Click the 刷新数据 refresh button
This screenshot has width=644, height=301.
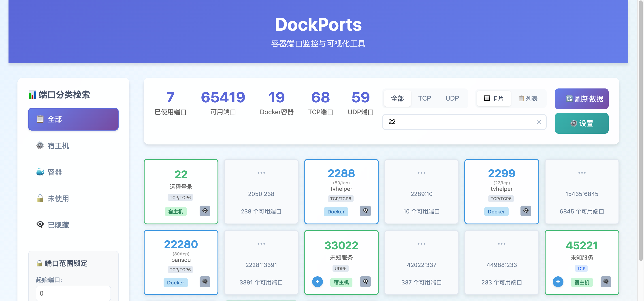582,99
